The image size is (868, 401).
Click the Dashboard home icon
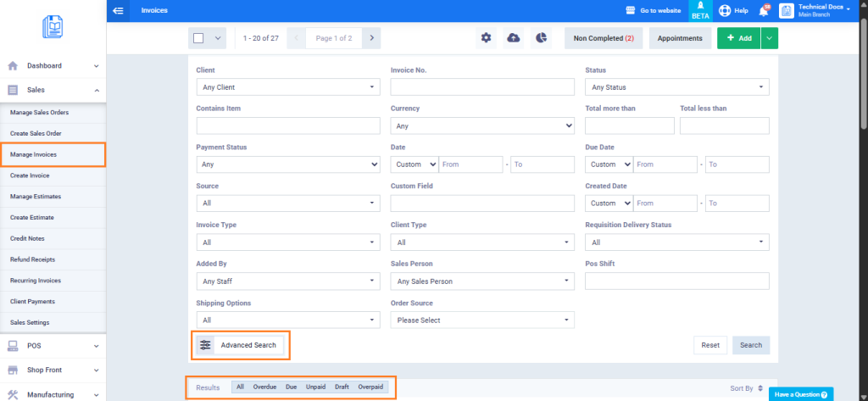pyautogui.click(x=13, y=66)
